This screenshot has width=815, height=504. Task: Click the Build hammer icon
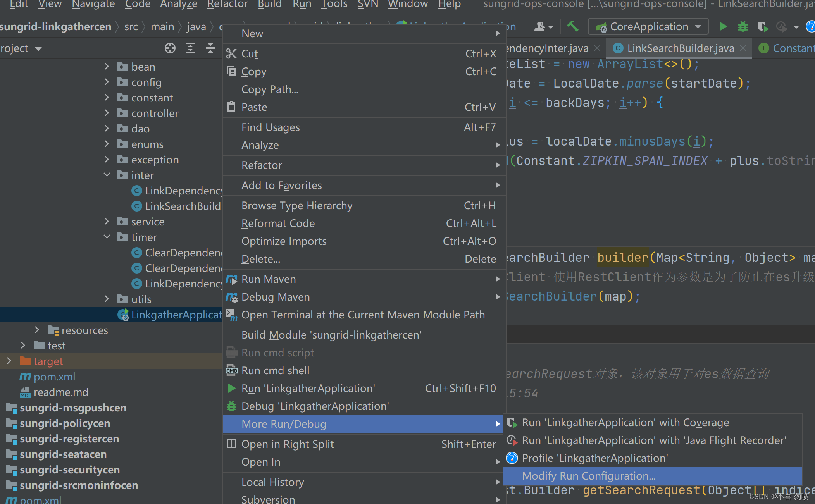573,27
